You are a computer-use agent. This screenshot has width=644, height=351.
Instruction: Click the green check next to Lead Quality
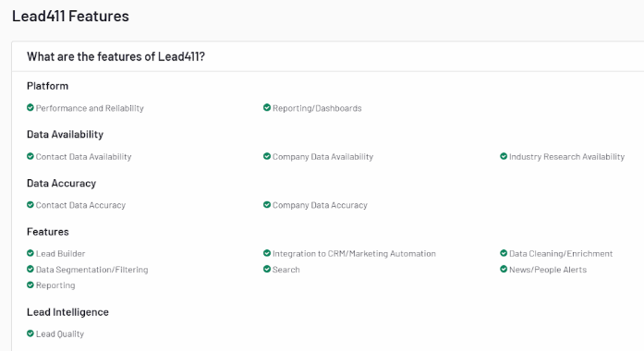30,333
